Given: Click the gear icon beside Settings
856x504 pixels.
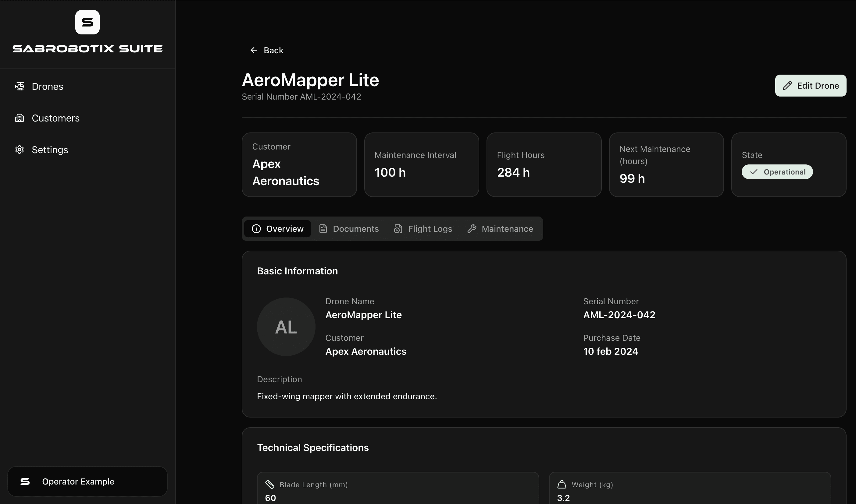Looking at the screenshot, I should [20, 150].
